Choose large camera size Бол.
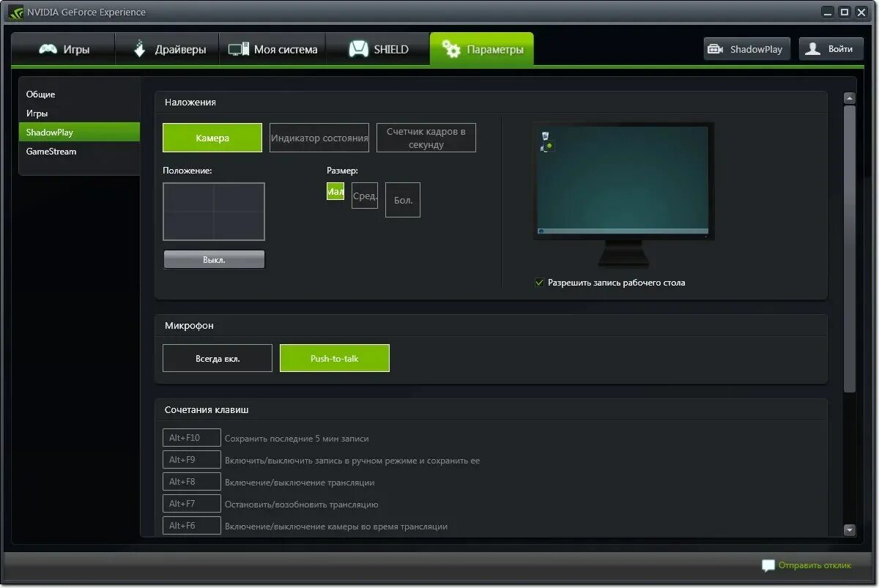Screen dimensions: 879x588 pos(403,200)
